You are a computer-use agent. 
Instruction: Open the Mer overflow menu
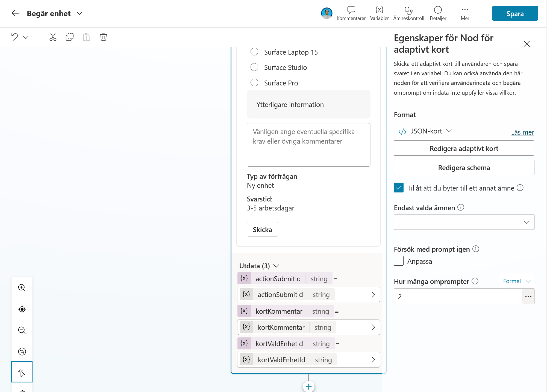[465, 13]
